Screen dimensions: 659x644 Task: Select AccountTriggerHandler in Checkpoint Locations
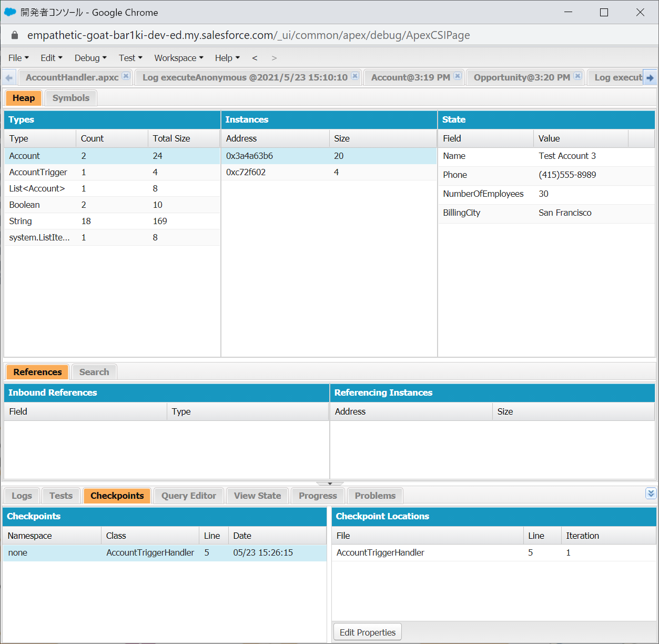494,552
